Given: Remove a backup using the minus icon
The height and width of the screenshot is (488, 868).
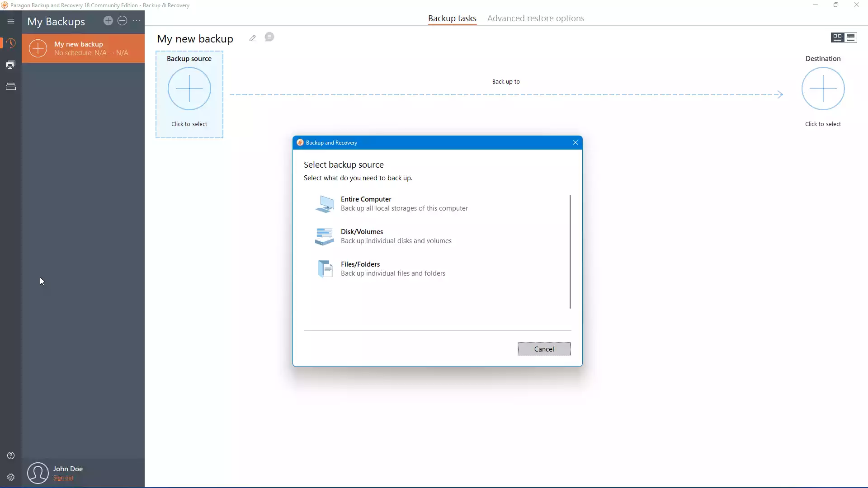Looking at the screenshot, I should [x=123, y=21].
